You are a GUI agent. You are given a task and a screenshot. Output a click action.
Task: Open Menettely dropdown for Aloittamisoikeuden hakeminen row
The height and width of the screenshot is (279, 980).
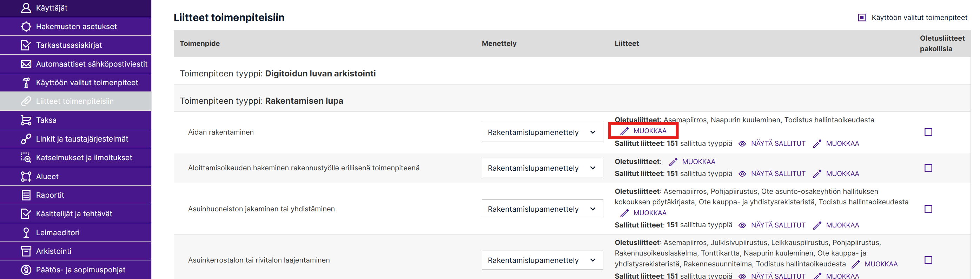(x=542, y=168)
